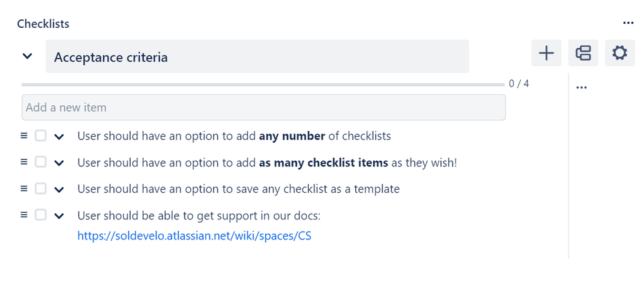This screenshot has height=291, width=644.
Task: Mark 'save any checklist as a template' done
Action: pos(40,188)
